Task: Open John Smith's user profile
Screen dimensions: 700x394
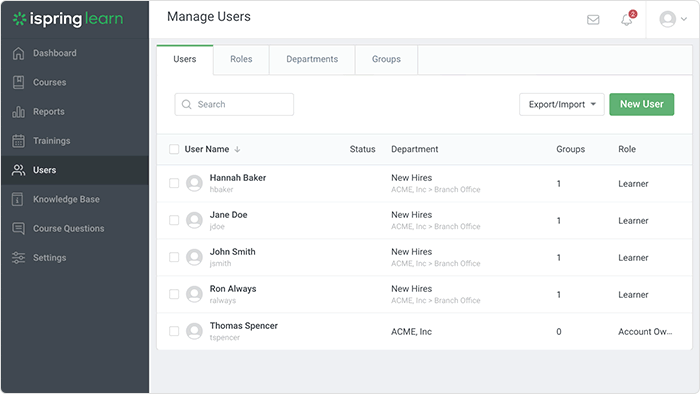Action: tap(233, 252)
